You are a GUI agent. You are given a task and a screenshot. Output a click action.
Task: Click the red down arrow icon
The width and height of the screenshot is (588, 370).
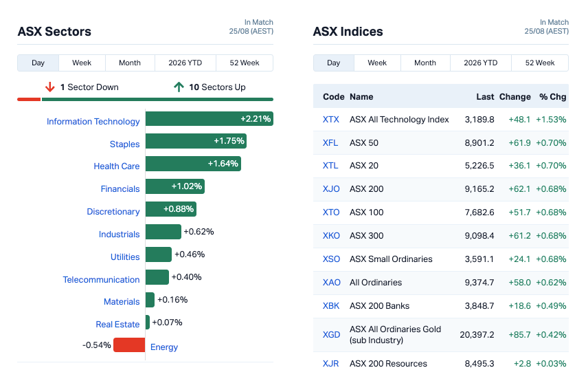(49, 87)
